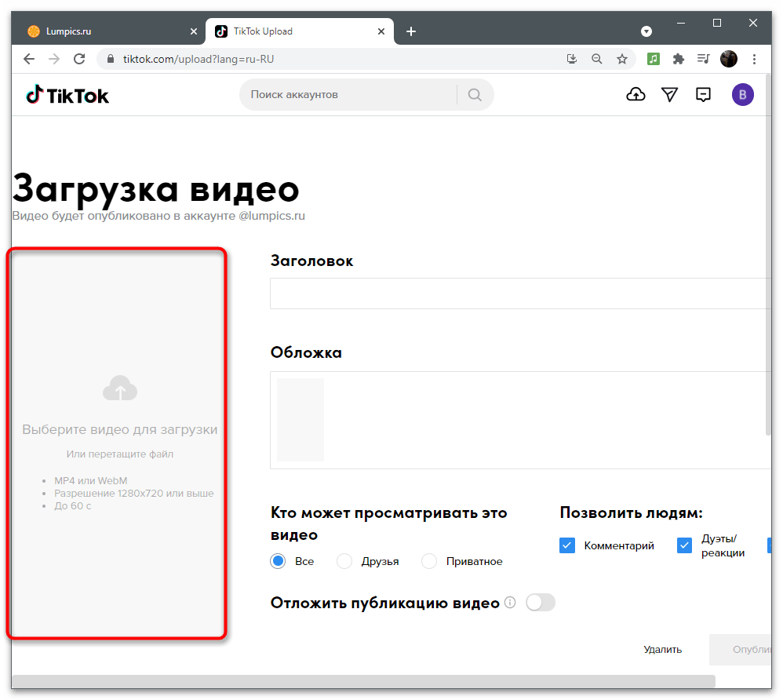Open the Chrome three-dot menu

click(x=754, y=58)
